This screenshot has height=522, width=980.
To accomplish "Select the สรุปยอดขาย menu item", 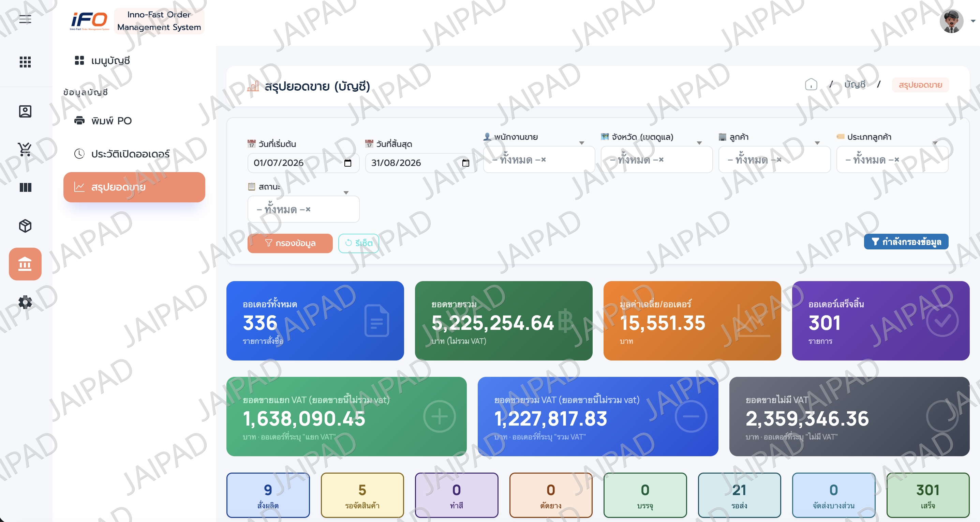I will pyautogui.click(x=134, y=187).
